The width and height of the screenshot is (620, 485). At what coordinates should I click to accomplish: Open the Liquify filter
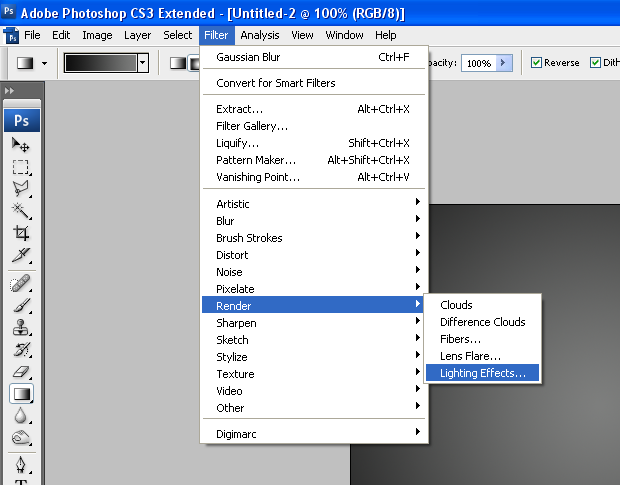[313, 143]
